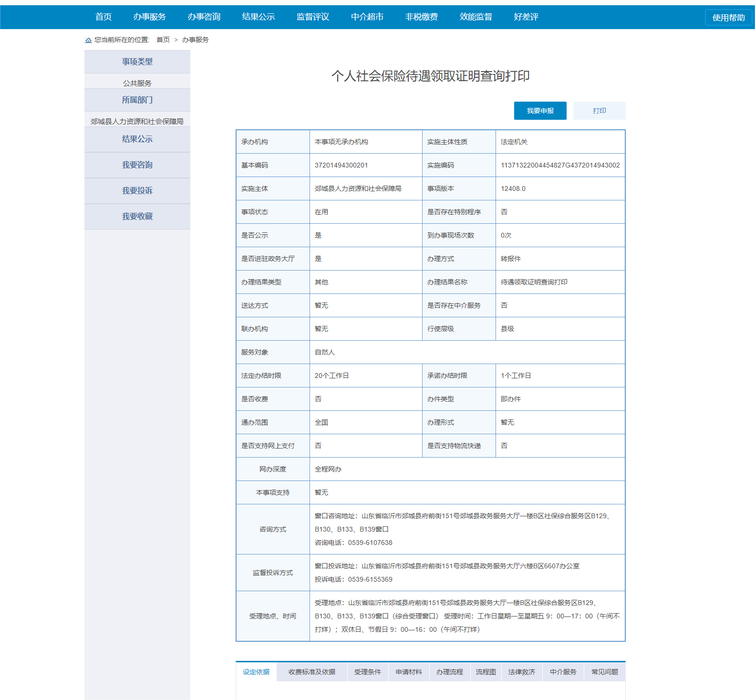Viewport: 755px width, 700px height.
Task: Click 首页 link in breadcrumb
Action: (163, 40)
